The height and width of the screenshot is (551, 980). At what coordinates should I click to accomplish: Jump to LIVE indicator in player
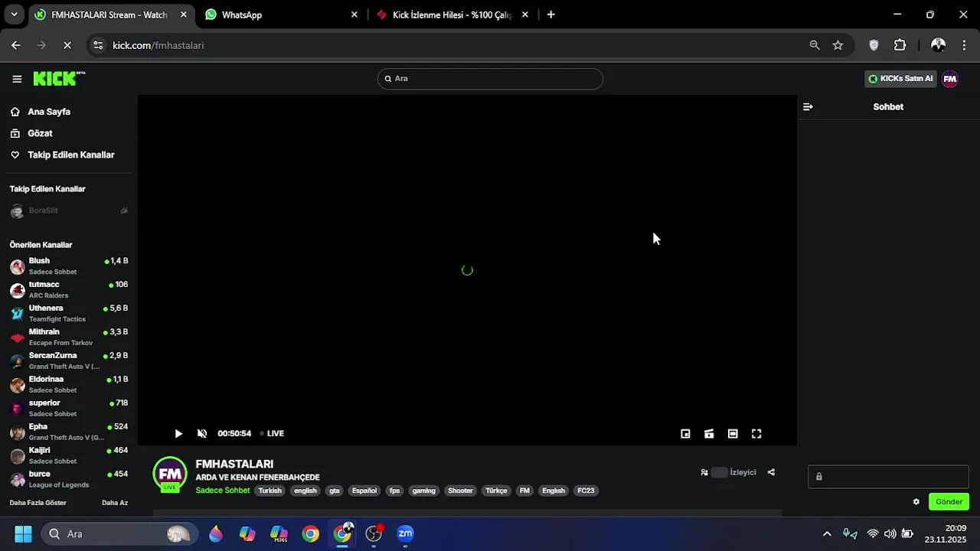pos(272,433)
